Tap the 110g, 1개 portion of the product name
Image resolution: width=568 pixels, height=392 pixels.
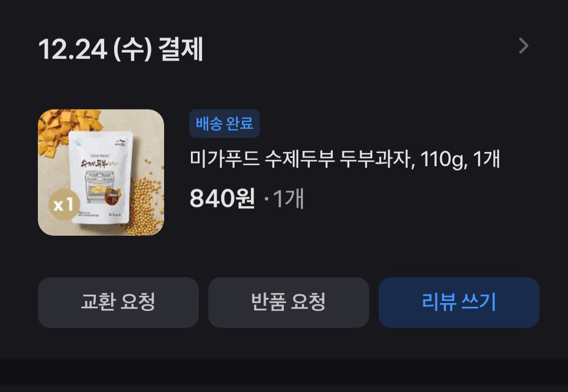pos(460,159)
